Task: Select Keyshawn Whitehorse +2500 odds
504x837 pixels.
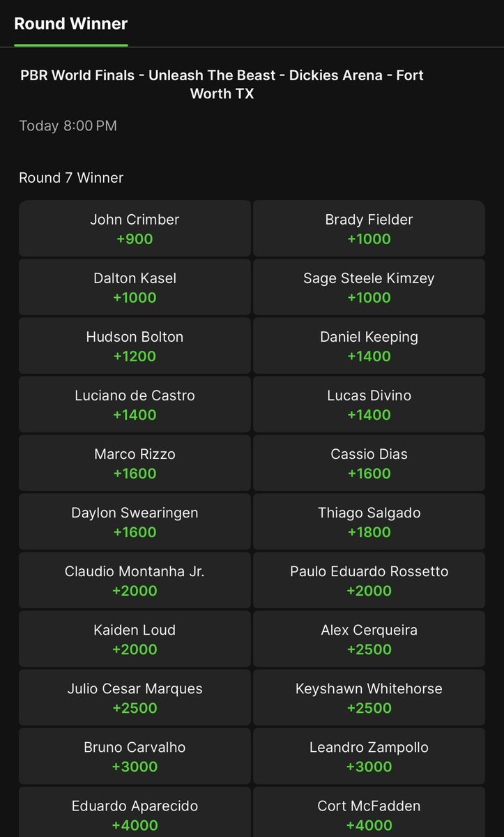Action: click(x=369, y=697)
